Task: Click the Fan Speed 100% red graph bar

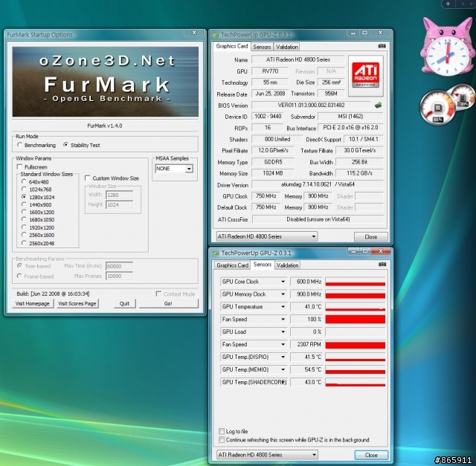Action: coord(356,319)
